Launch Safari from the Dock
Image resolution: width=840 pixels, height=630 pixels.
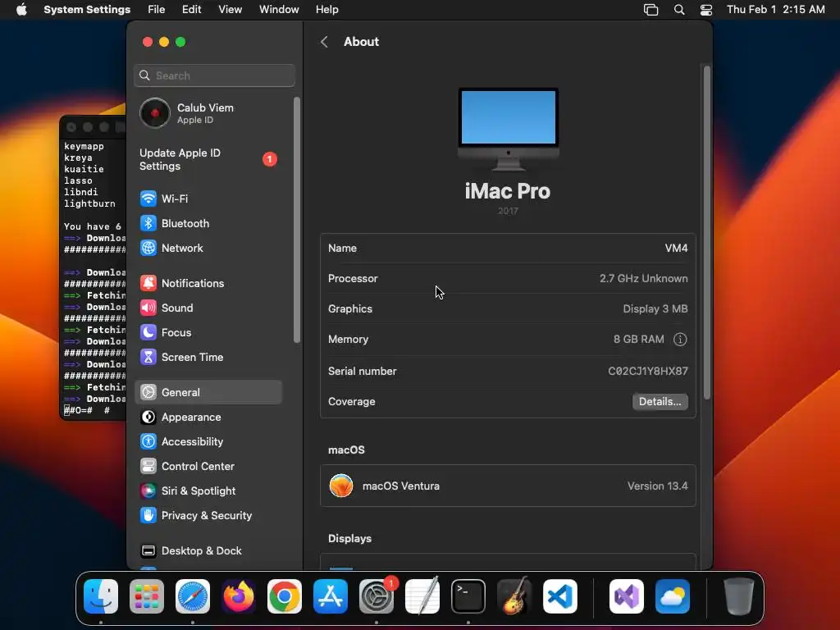point(193,596)
